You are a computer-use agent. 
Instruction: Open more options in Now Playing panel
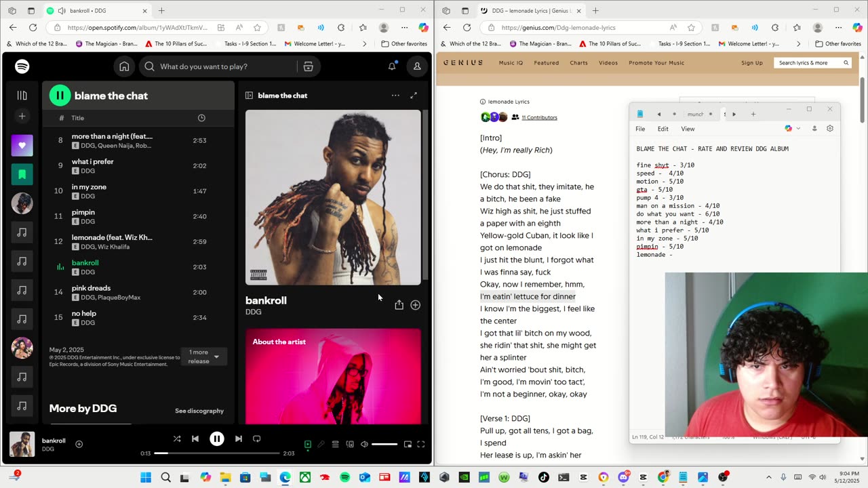click(x=395, y=96)
